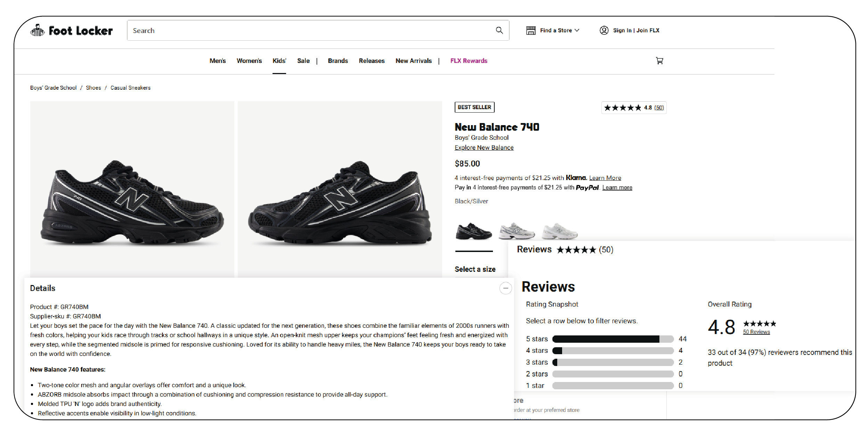The width and height of the screenshot is (868, 431).
Task: Click the user account icon
Action: [604, 31]
